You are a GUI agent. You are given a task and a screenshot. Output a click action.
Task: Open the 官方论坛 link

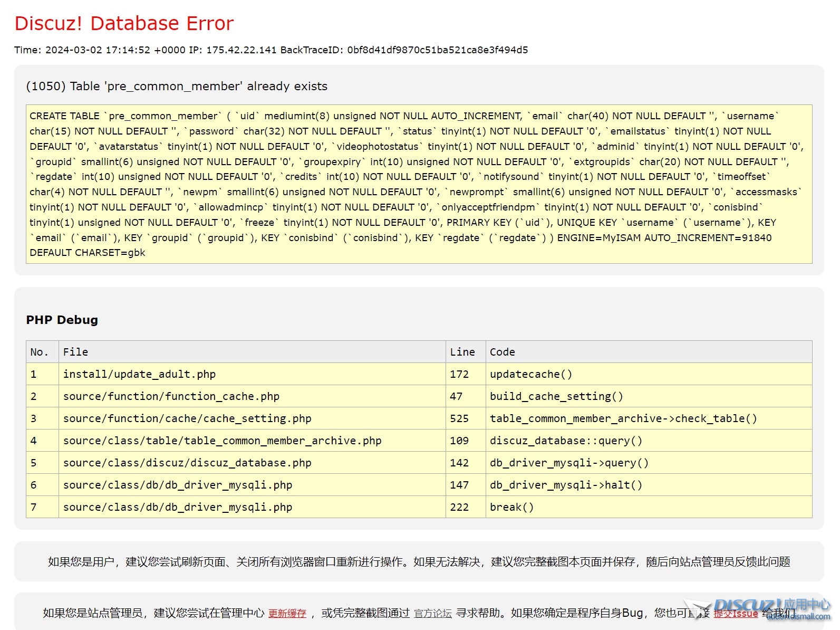click(432, 613)
